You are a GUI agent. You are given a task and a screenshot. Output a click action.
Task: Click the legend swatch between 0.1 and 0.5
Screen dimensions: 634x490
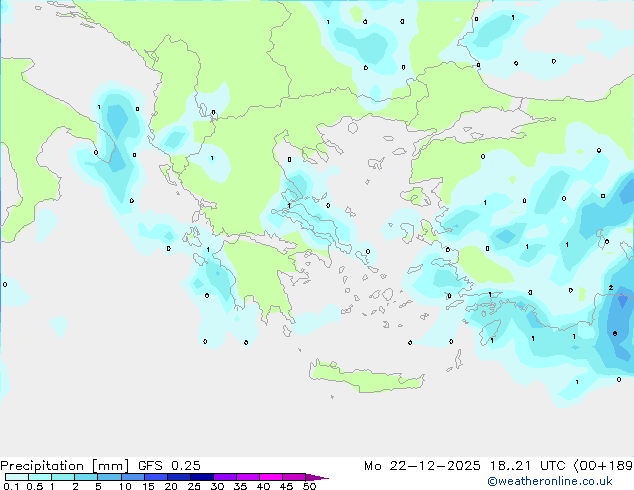tap(17, 477)
